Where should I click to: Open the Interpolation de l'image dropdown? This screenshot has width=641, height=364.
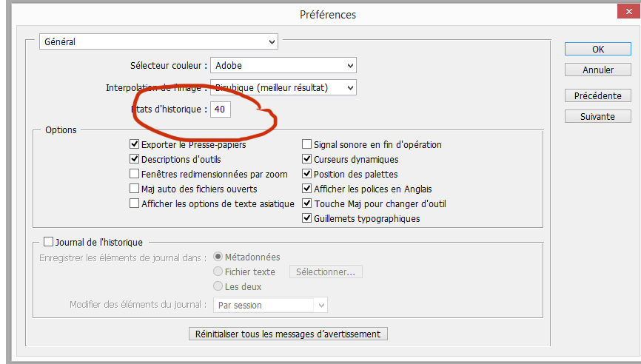283,87
